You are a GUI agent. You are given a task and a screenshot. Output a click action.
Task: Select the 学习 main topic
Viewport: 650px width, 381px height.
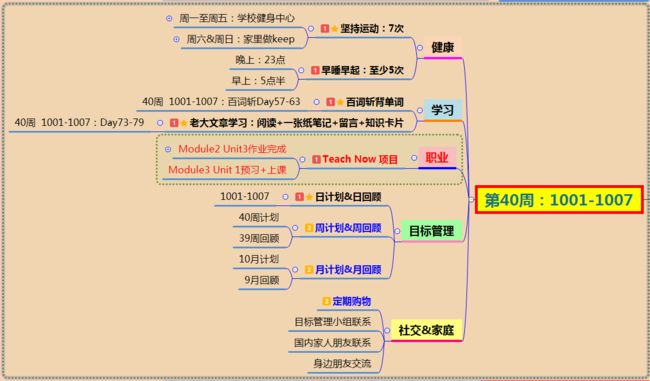coord(443,110)
